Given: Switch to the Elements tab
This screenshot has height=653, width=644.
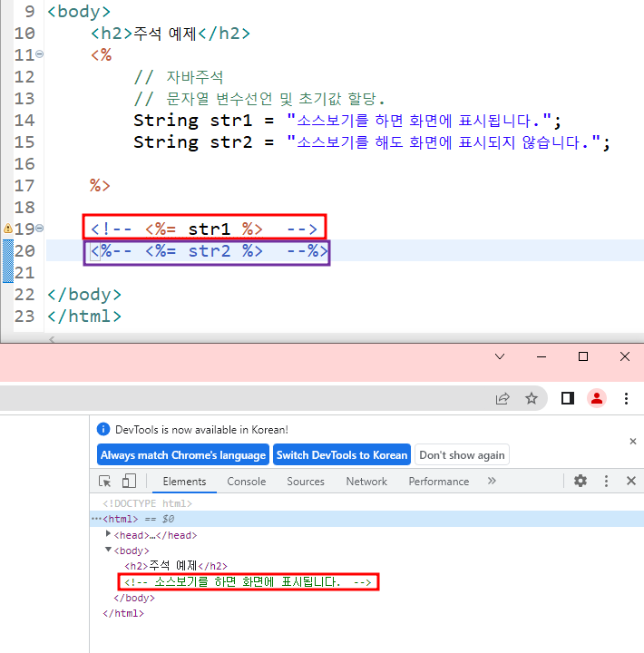Looking at the screenshot, I should pyautogui.click(x=184, y=482).
